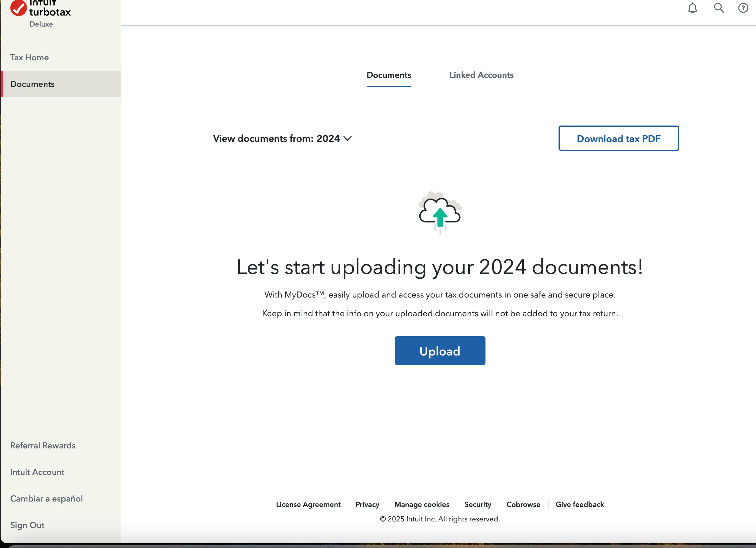Click the TurboTax checkmark logo

[18, 8]
